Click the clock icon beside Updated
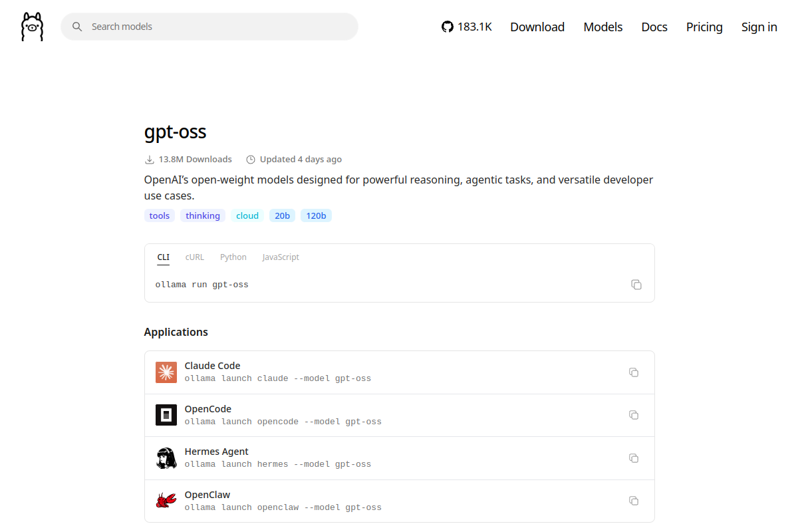 click(251, 160)
